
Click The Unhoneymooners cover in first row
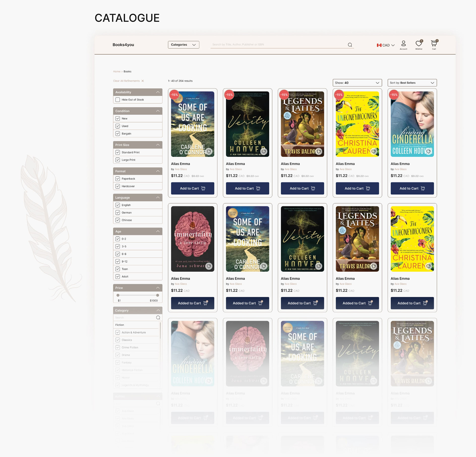[x=357, y=124]
